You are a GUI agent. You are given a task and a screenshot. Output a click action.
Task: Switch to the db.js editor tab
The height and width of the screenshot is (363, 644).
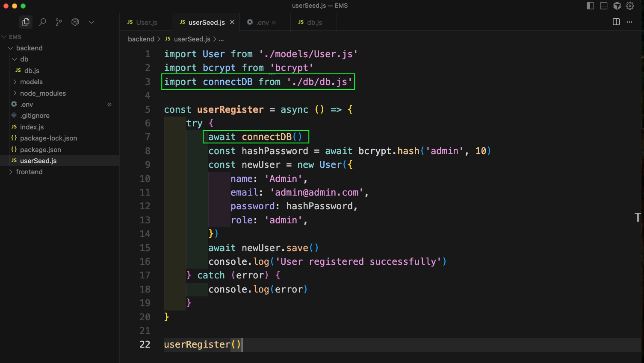[x=314, y=22]
